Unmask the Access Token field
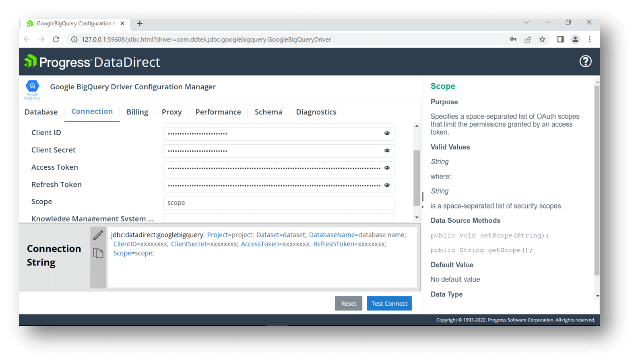Screen dimensions: 638x364 tap(387, 168)
